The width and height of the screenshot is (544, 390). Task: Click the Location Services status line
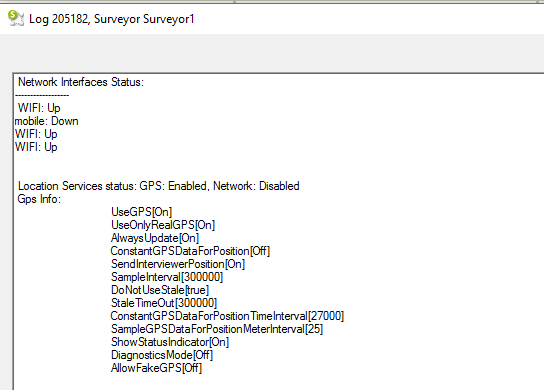159,186
